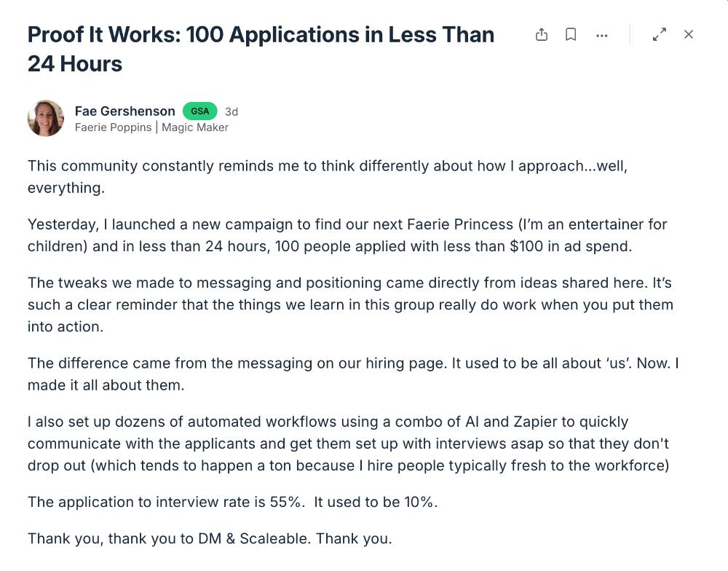Click the word Zapier in the post
The width and height of the screenshot is (728, 571).
point(605,422)
